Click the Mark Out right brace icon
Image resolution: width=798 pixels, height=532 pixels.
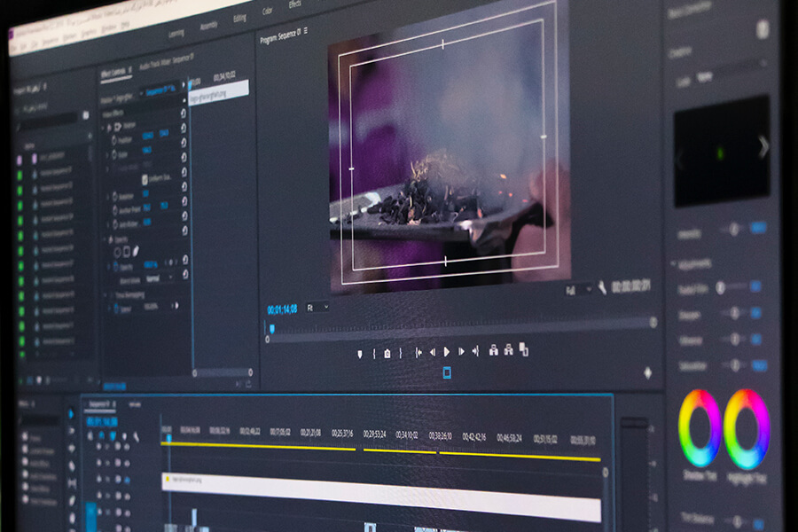pyautogui.click(x=401, y=353)
